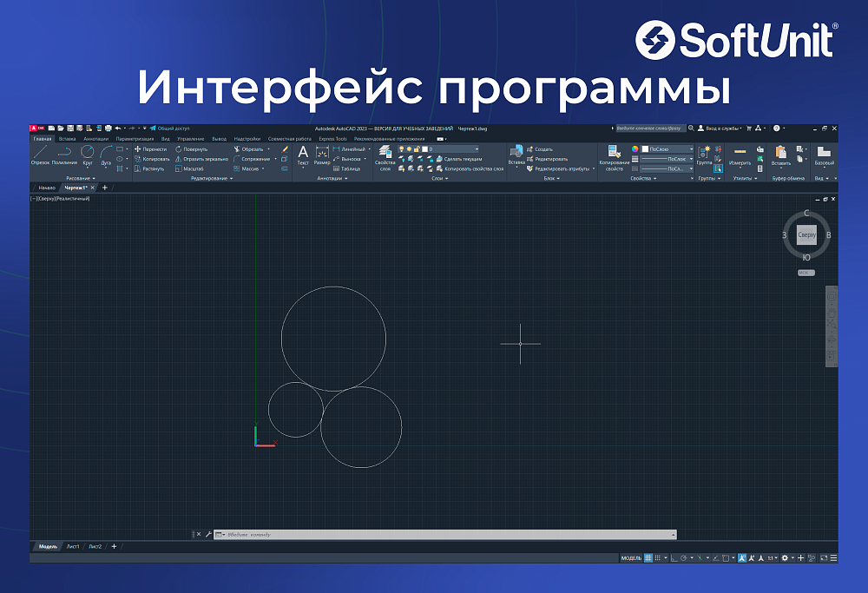Open the Вставка ribbon tab
Viewport: 868px width, 593px height.
point(67,139)
